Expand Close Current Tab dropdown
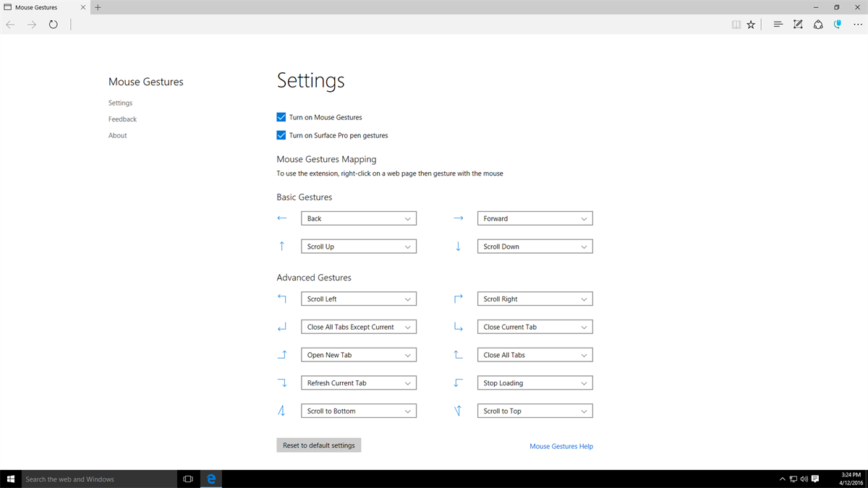The width and height of the screenshot is (868, 488). point(535,327)
